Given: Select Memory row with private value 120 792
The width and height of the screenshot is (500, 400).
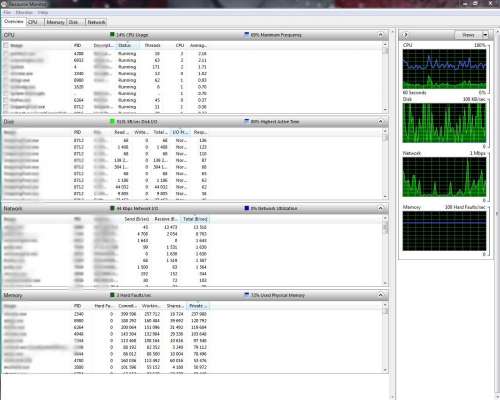Looking at the screenshot, I should click(x=106, y=321).
